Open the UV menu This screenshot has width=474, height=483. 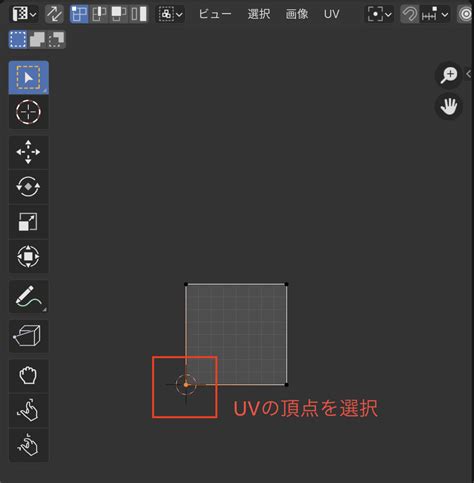(x=331, y=14)
